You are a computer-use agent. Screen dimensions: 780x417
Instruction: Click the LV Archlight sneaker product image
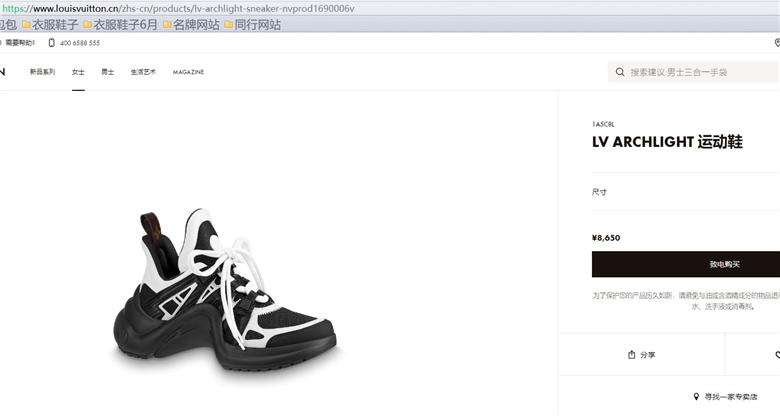225,291
